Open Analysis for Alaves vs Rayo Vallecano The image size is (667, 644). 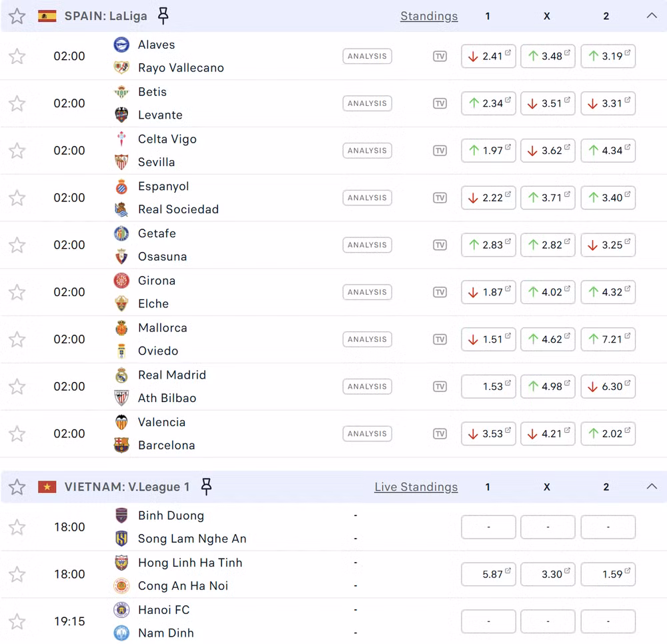[x=367, y=56]
